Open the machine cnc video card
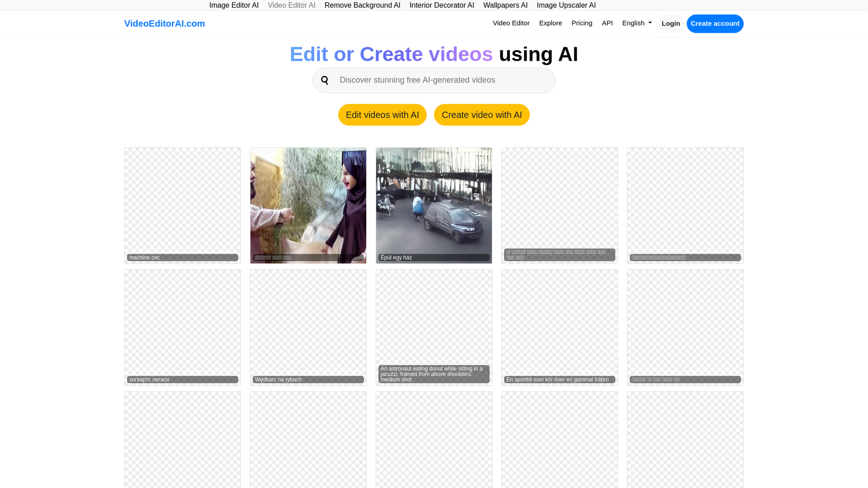The image size is (868, 488). point(182,206)
